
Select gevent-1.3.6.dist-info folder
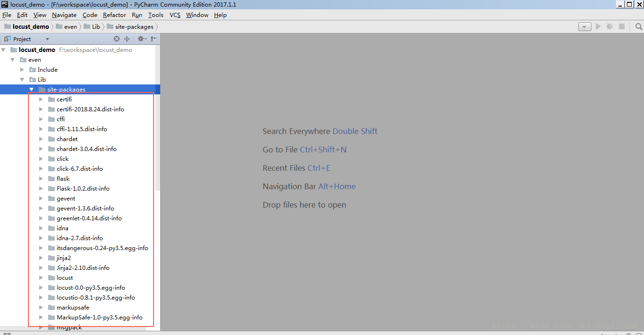(x=86, y=209)
